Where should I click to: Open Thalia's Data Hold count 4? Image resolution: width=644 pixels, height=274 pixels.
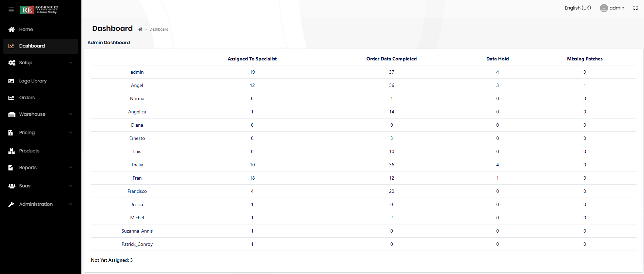tap(497, 165)
